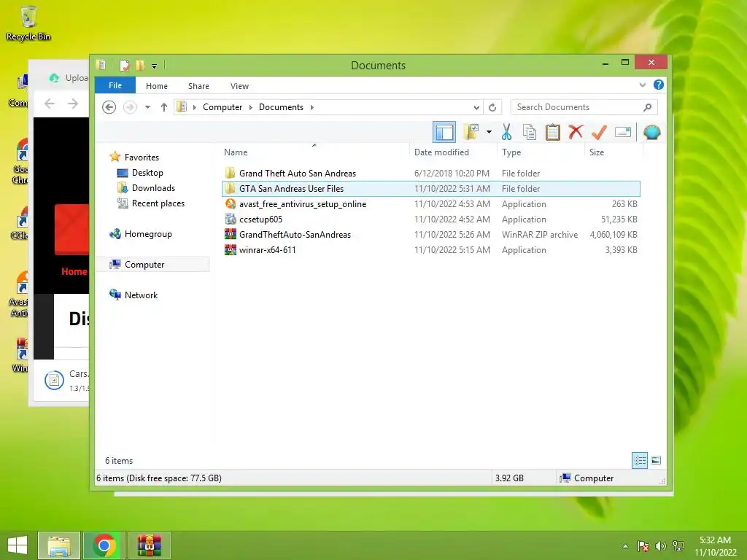
Task: Click the Windows Start button
Action: [18, 545]
